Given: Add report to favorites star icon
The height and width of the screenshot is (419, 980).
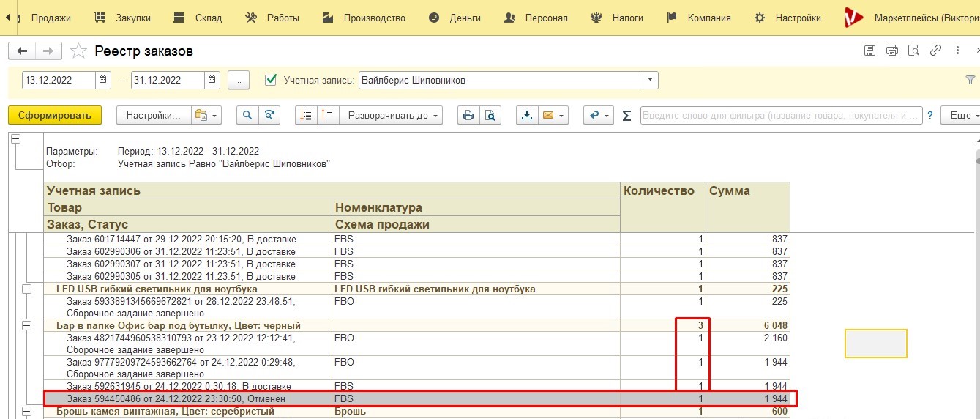Looking at the screenshot, I should 78,51.
